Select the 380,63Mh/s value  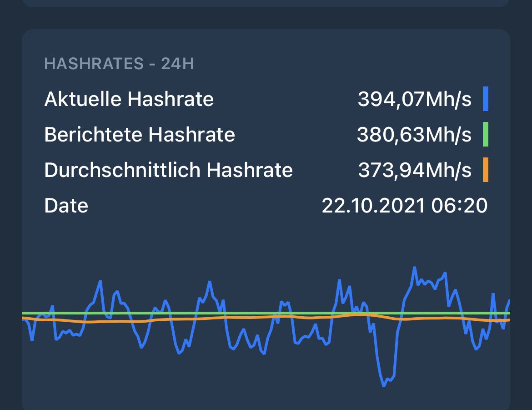414,135
